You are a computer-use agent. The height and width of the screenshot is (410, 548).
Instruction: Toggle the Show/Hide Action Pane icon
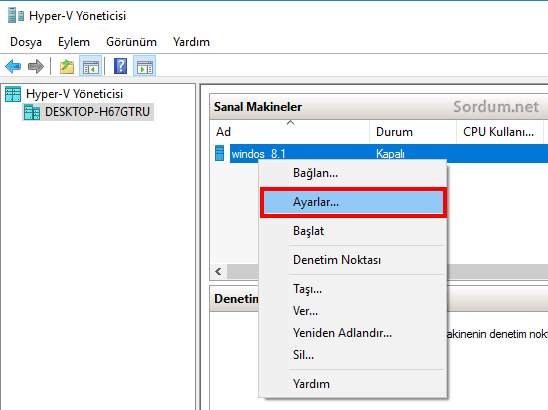point(144,66)
